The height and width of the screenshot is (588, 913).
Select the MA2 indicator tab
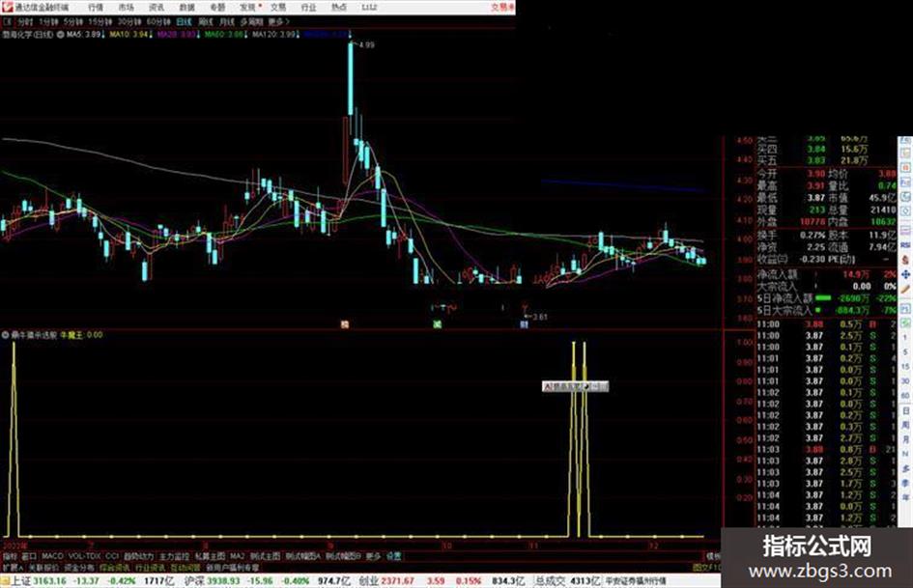(x=237, y=556)
